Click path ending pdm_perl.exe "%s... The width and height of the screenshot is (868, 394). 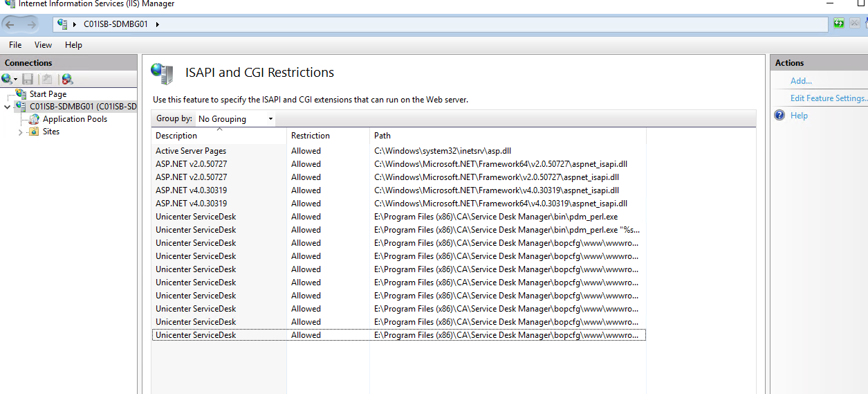507,230
